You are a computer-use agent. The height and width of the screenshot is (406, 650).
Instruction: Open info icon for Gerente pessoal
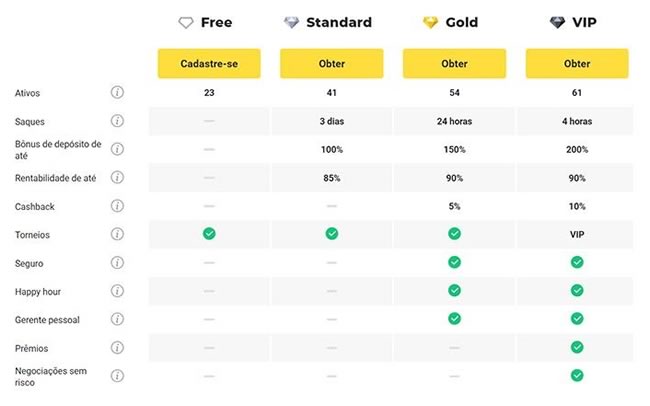tap(117, 319)
